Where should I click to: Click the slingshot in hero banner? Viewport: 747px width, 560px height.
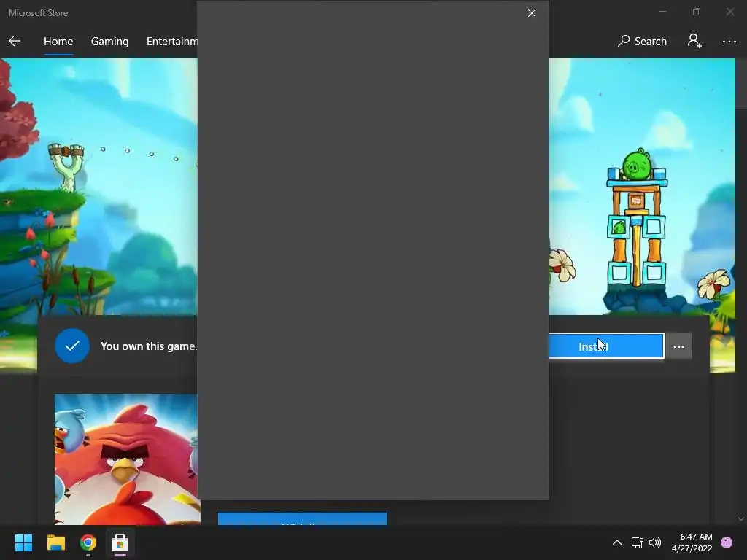[x=66, y=167]
